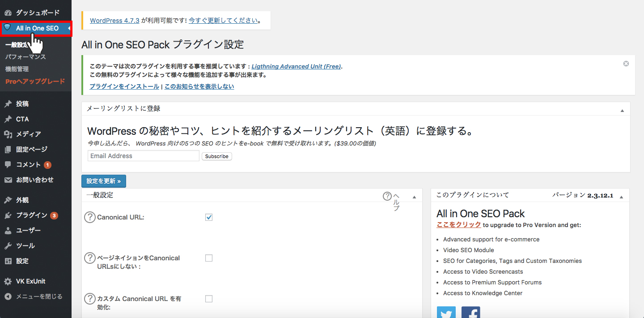Image resolution: width=644 pixels, height=318 pixels.
Task: Click プラグインをインストール link
Action: click(x=124, y=86)
